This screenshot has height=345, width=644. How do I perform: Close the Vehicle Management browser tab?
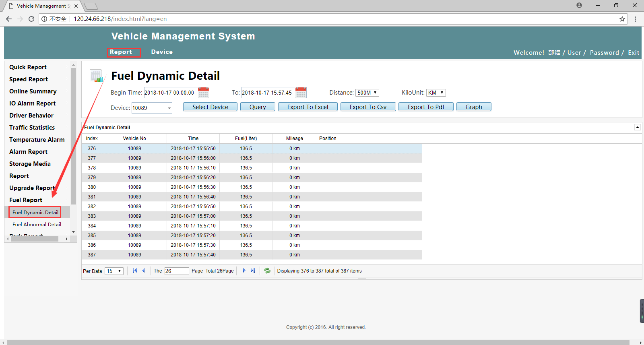pyautogui.click(x=76, y=6)
